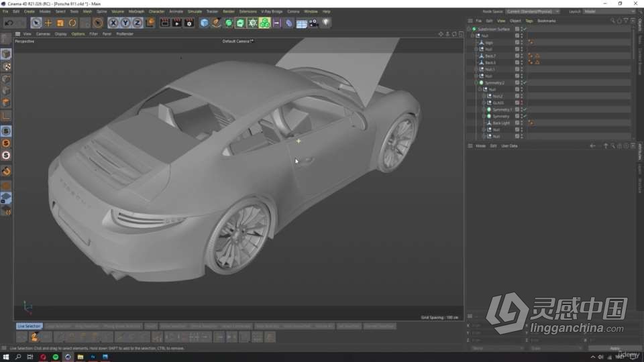Screen dimensions: 644x362
Task: Select Texture mode checker icon
Action: [x=6, y=66]
